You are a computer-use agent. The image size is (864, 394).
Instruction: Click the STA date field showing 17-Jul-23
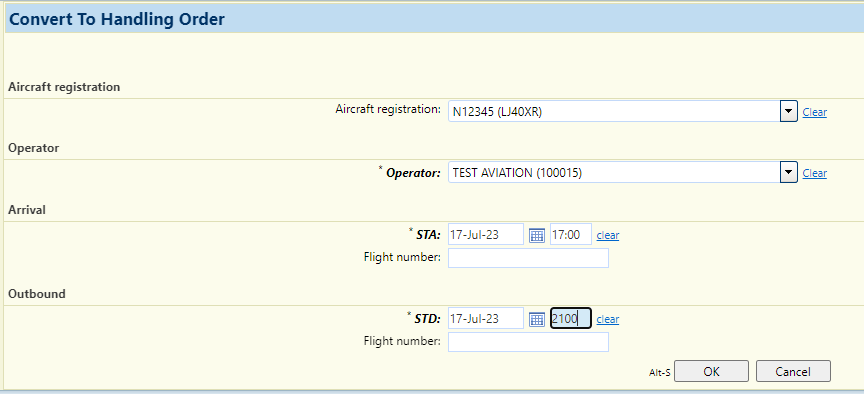(x=485, y=234)
